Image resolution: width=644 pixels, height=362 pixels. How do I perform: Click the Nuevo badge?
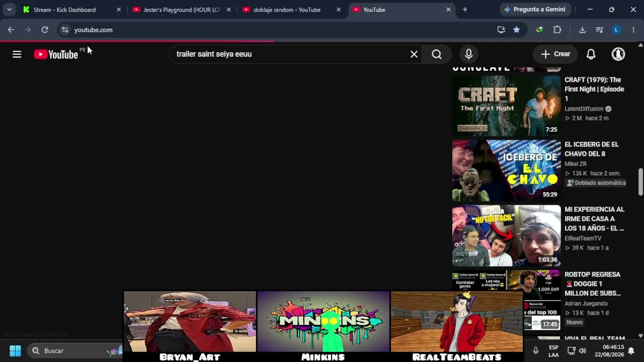click(575, 322)
